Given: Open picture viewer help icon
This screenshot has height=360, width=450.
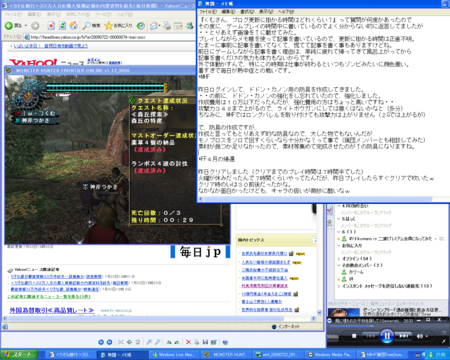Looking at the screenshot, I should click(x=225, y=342).
